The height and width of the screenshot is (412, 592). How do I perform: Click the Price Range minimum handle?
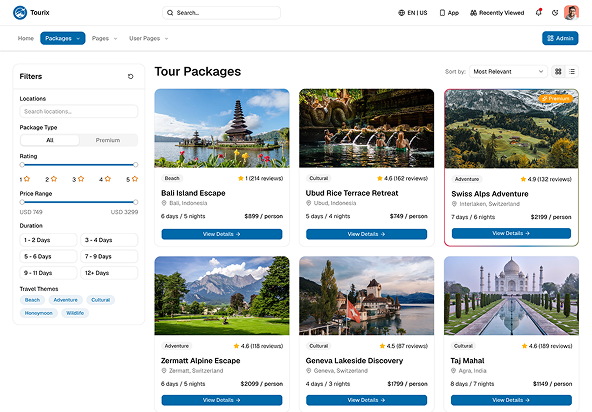click(22, 202)
